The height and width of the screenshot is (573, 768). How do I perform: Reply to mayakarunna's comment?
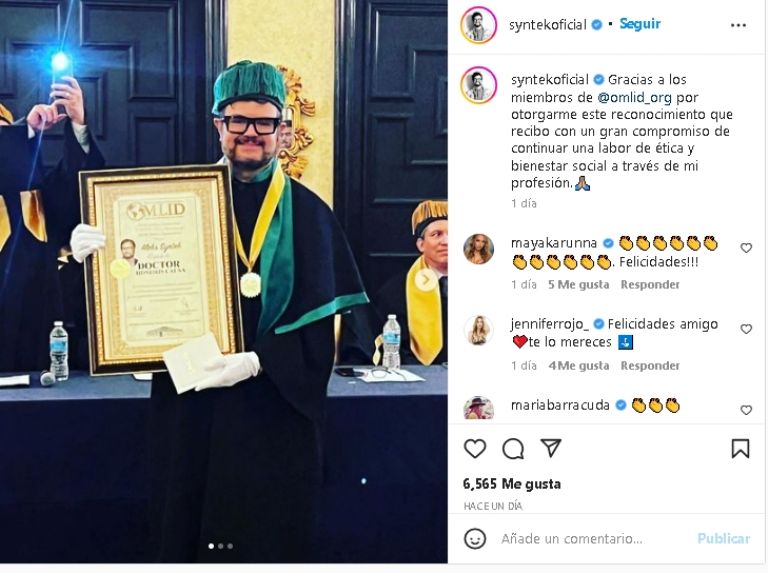point(649,285)
